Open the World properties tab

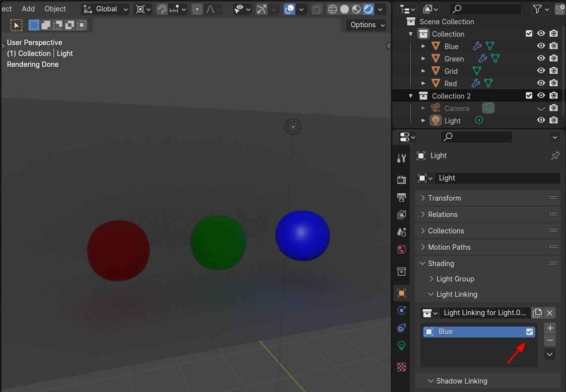point(401,250)
